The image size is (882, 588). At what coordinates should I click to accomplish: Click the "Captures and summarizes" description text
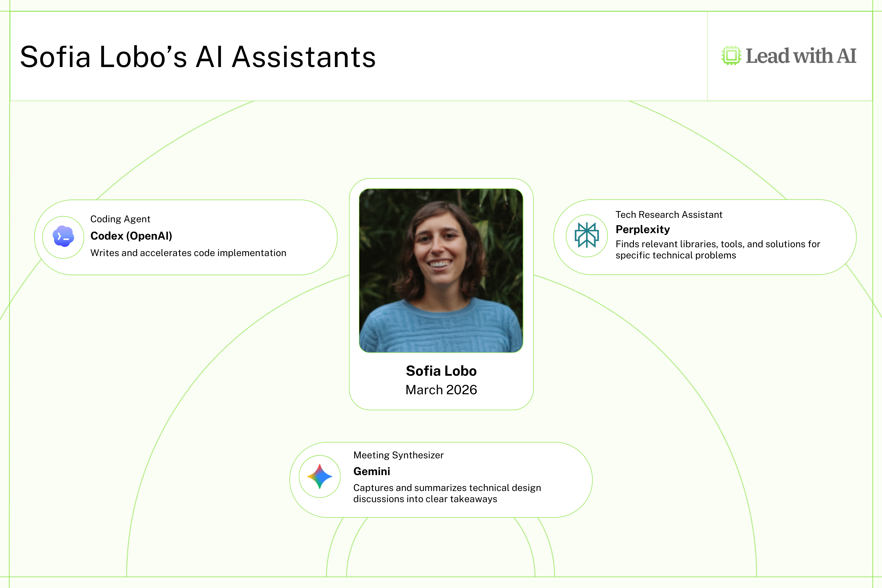[447, 493]
